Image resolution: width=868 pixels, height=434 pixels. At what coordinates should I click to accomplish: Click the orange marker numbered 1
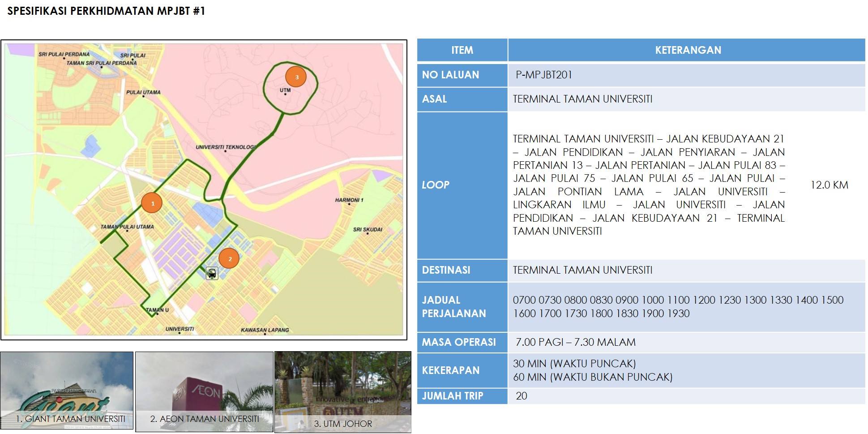click(152, 203)
